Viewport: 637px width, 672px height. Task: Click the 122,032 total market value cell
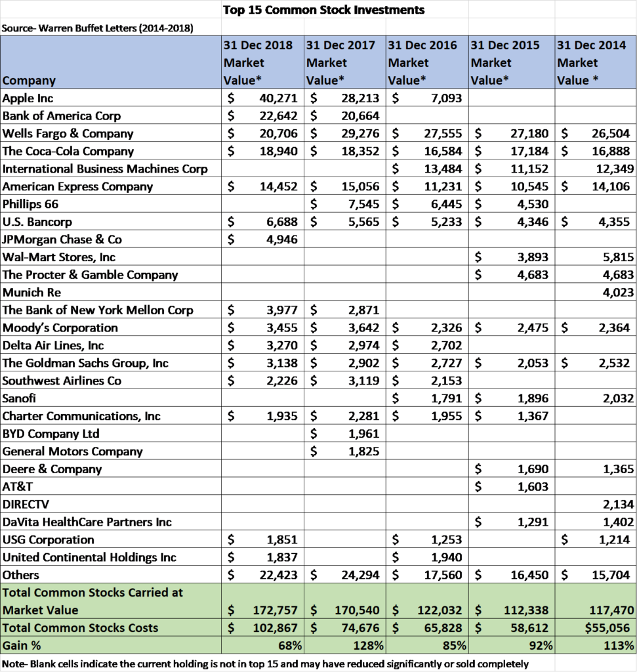[x=438, y=610]
